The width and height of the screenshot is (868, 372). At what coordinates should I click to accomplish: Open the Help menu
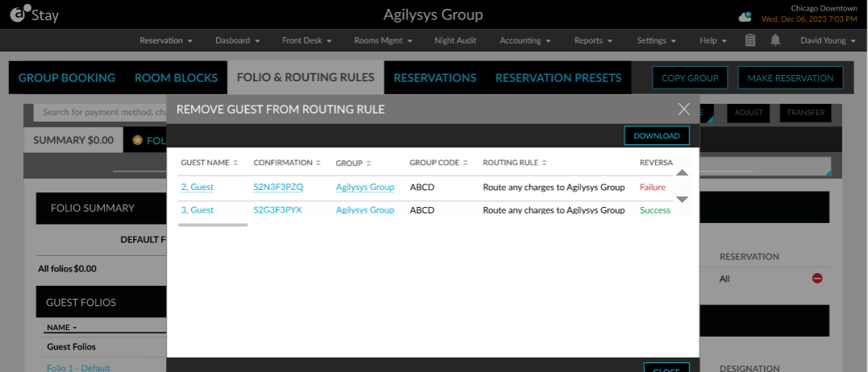pos(713,40)
